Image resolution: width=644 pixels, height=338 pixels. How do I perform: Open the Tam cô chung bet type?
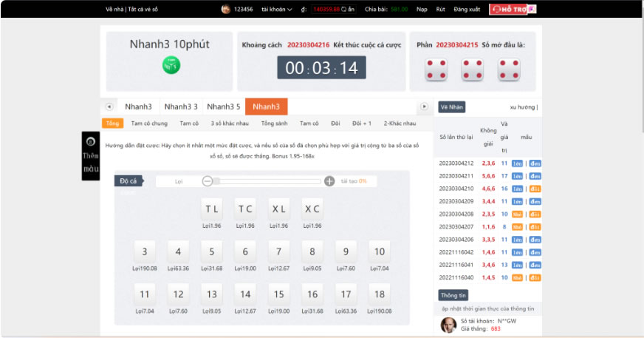[x=149, y=124]
